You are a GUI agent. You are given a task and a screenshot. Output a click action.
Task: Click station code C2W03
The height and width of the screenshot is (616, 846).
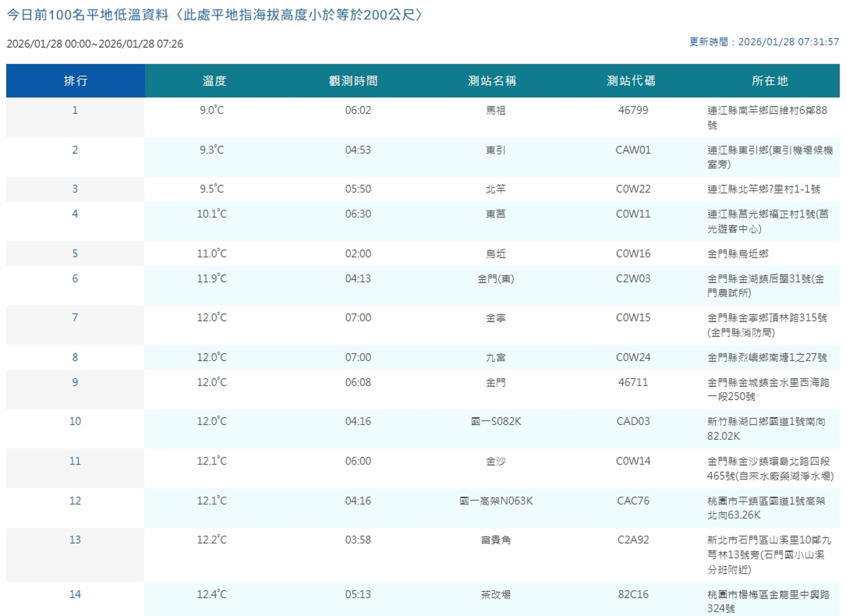[x=633, y=279]
